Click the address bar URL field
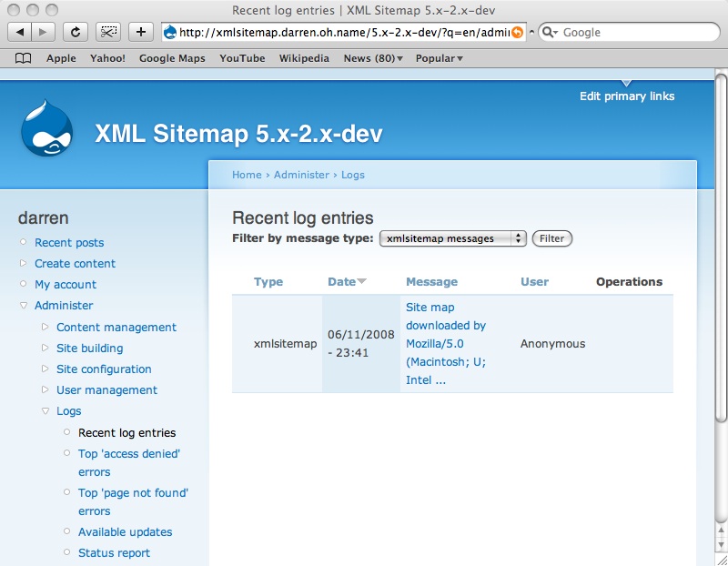 (x=344, y=32)
